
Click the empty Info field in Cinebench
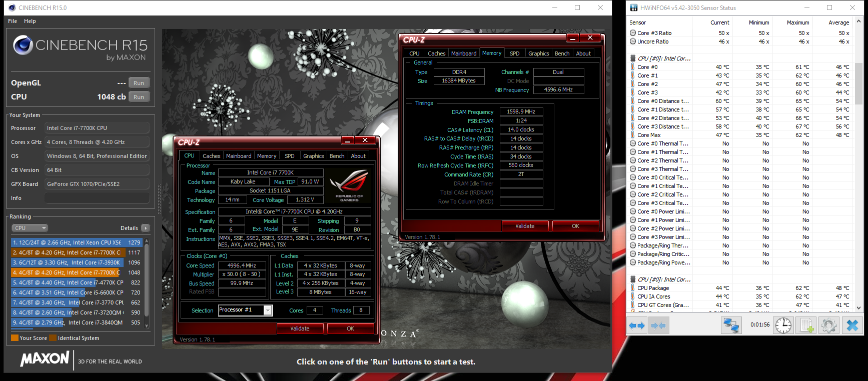coord(97,198)
